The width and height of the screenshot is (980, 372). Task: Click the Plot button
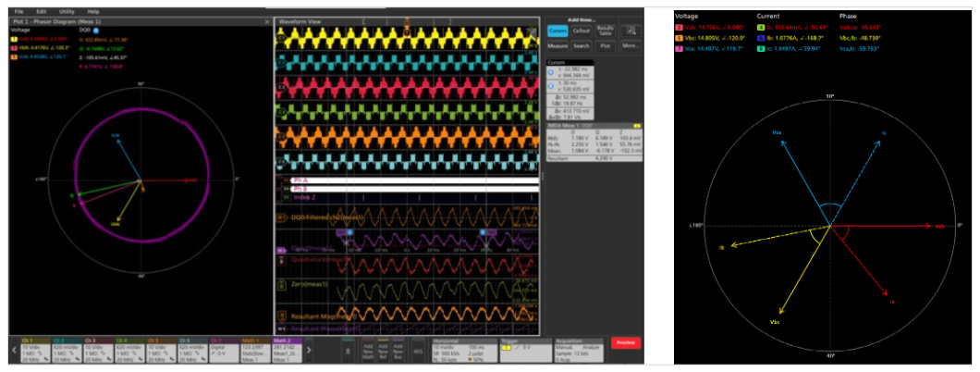click(x=605, y=46)
